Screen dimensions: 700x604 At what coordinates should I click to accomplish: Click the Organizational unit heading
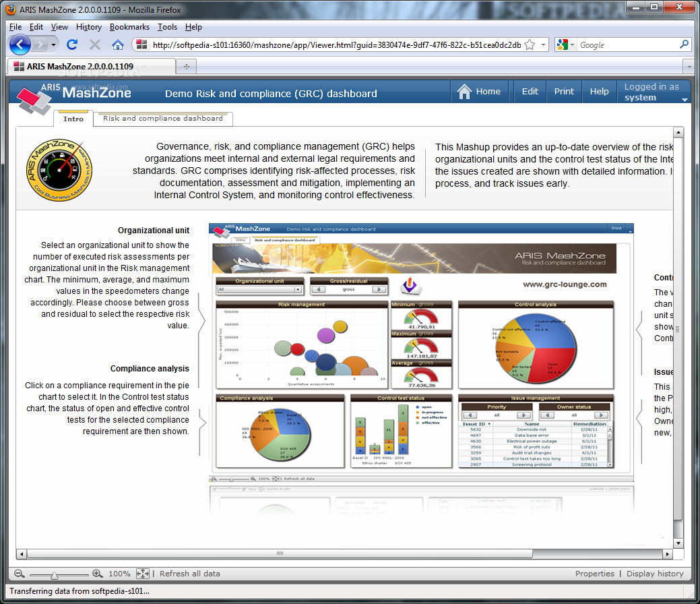tap(154, 231)
